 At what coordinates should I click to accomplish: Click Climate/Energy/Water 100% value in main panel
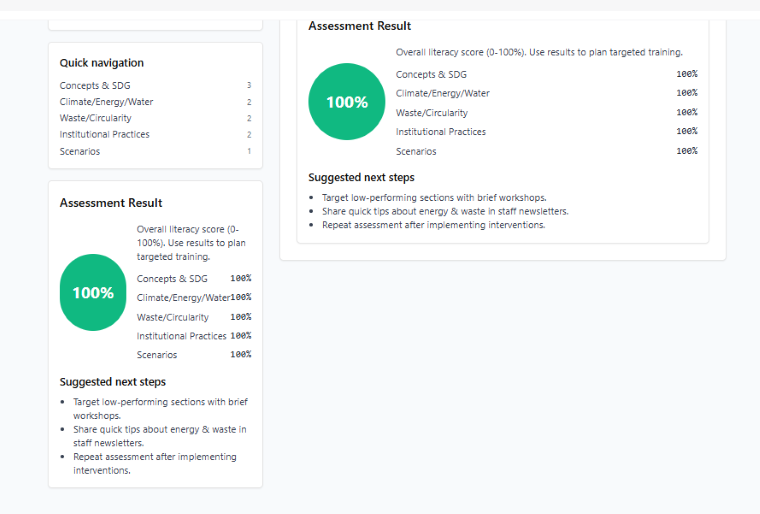click(x=686, y=93)
